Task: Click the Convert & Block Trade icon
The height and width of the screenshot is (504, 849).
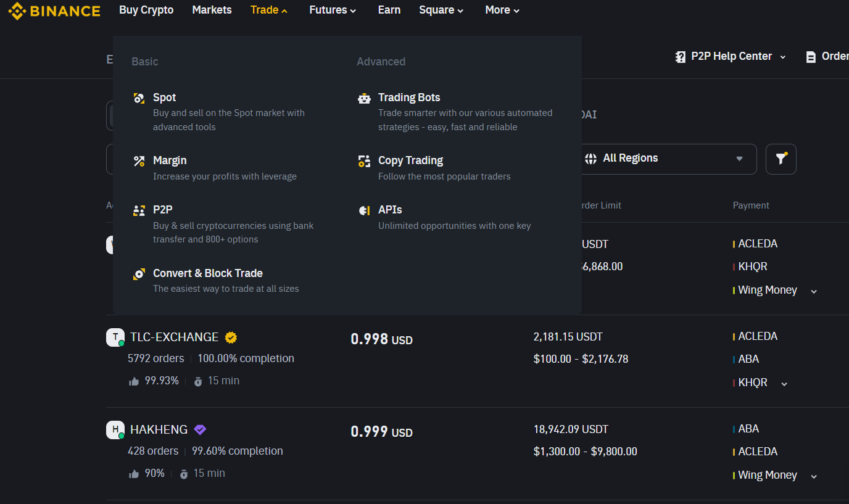Action: tap(139, 274)
